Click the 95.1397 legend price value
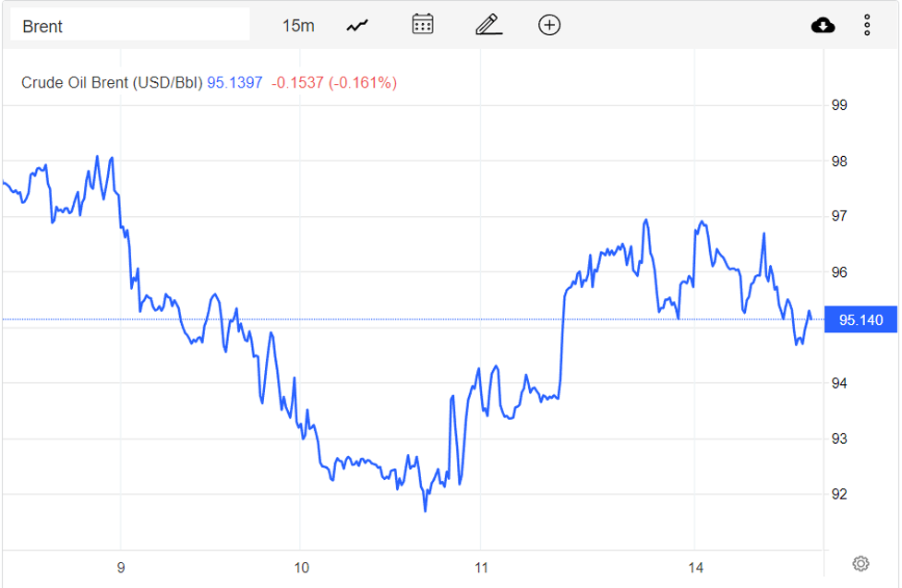This screenshot has width=902, height=588. 235,83
